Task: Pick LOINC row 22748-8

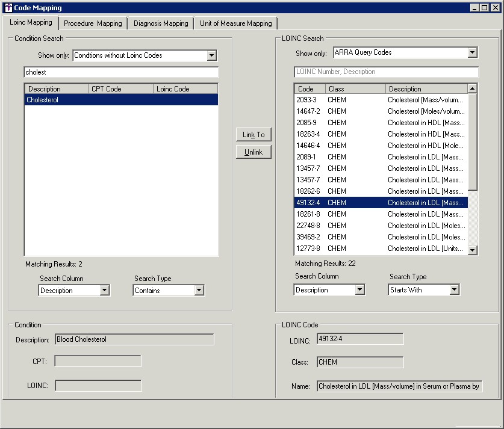Action: [381, 226]
